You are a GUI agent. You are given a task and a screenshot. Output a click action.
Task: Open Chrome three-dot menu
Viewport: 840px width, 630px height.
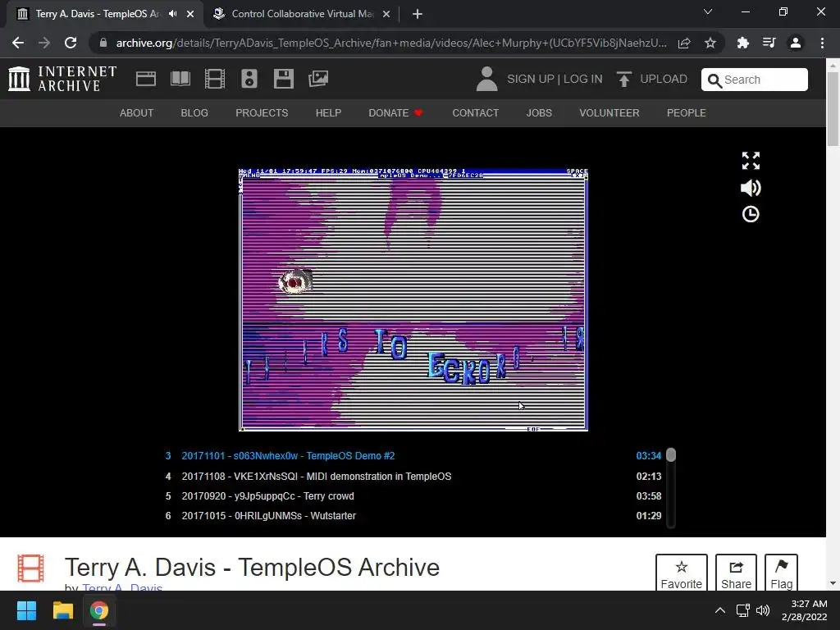(x=822, y=43)
